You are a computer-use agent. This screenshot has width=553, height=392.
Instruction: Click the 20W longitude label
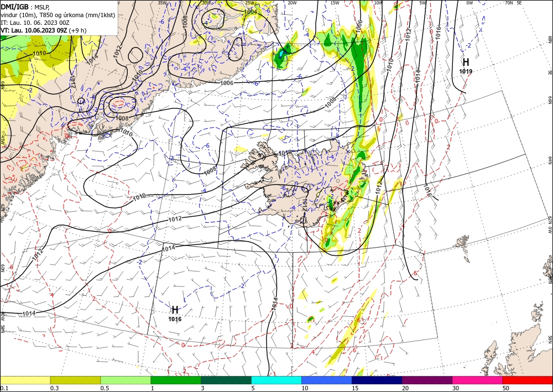[292, 2]
